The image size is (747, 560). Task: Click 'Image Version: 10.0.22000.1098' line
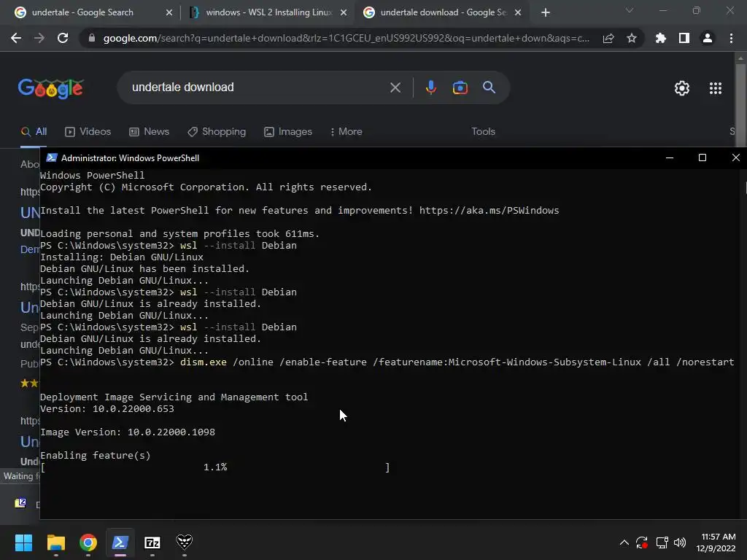point(127,432)
